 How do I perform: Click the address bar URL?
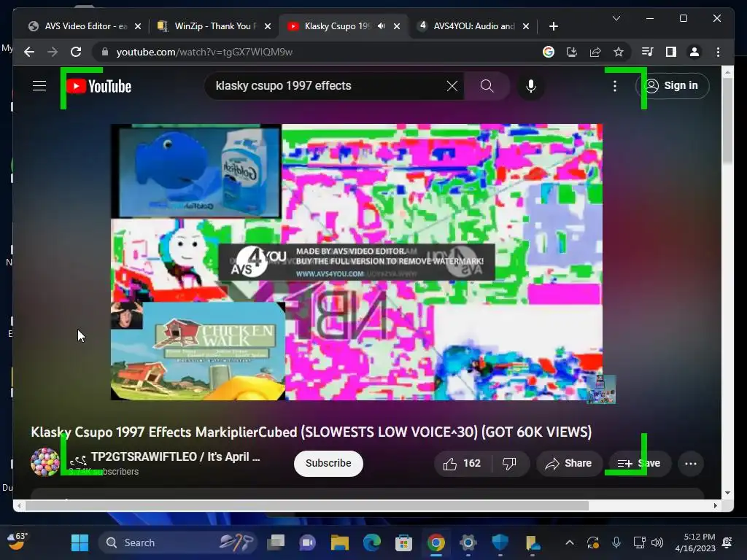click(x=204, y=52)
